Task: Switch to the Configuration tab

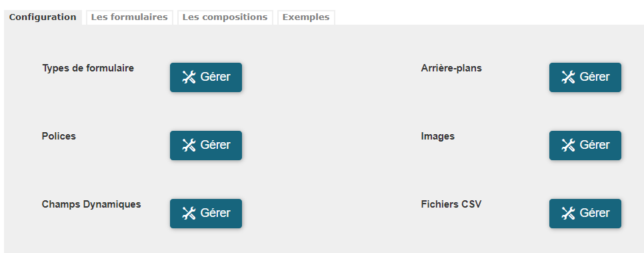Action: coord(43,17)
